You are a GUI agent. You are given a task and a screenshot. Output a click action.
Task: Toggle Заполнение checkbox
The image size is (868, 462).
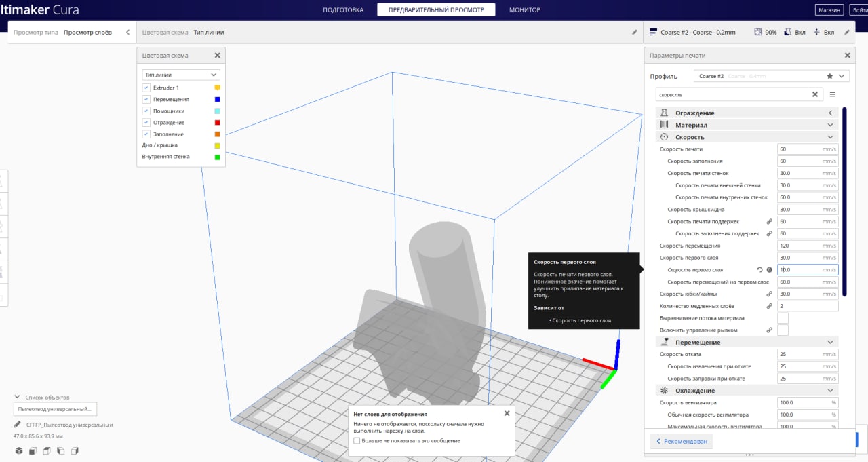146,134
